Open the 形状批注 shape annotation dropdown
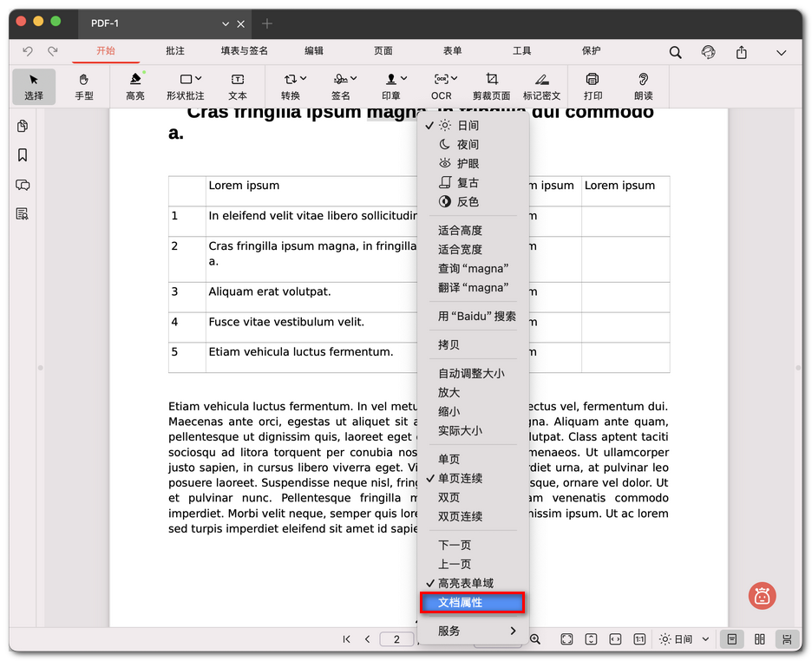Image resolution: width=812 pixels, height=661 pixels. tap(185, 86)
